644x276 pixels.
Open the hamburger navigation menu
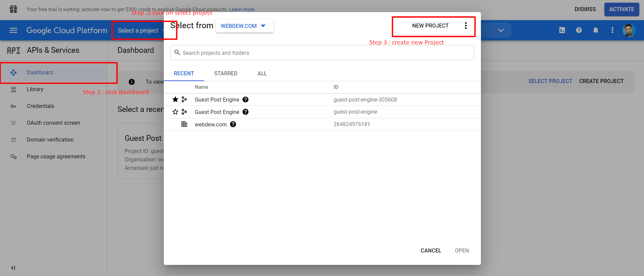(x=13, y=30)
